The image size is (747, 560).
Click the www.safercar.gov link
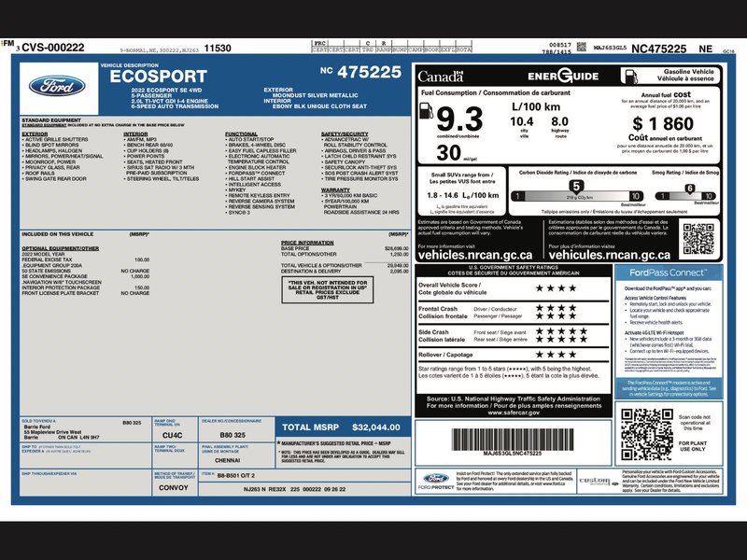(x=512, y=412)
